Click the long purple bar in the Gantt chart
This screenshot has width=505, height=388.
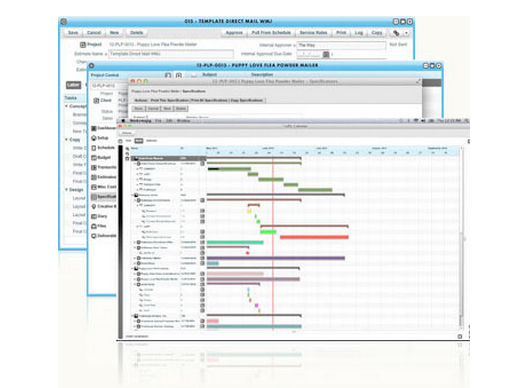coord(276,258)
